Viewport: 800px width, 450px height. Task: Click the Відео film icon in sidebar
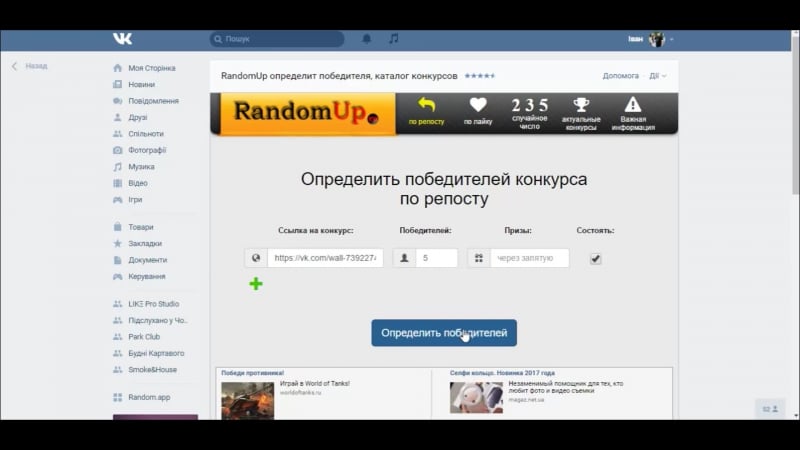(117, 183)
